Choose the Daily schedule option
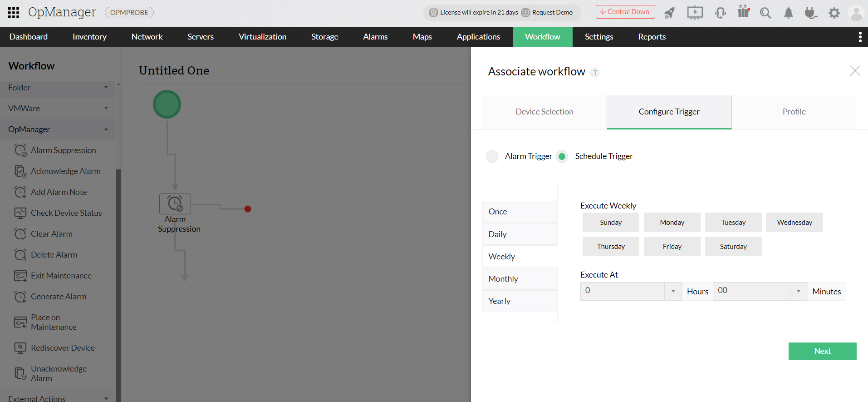 [x=520, y=234]
